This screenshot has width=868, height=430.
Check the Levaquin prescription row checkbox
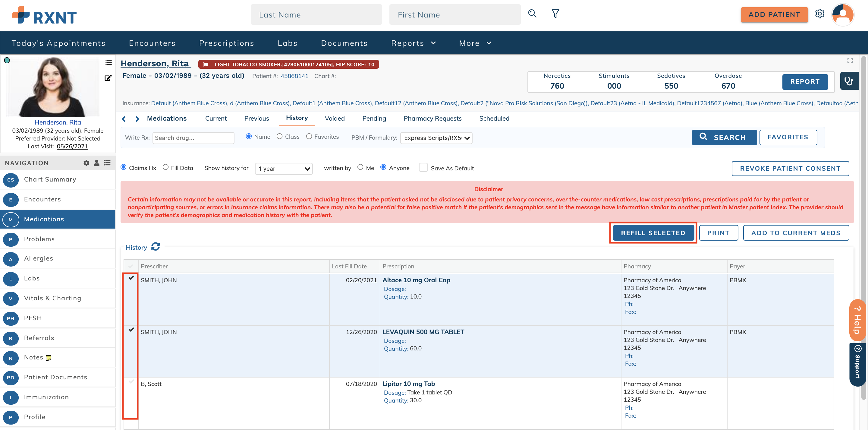132,330
